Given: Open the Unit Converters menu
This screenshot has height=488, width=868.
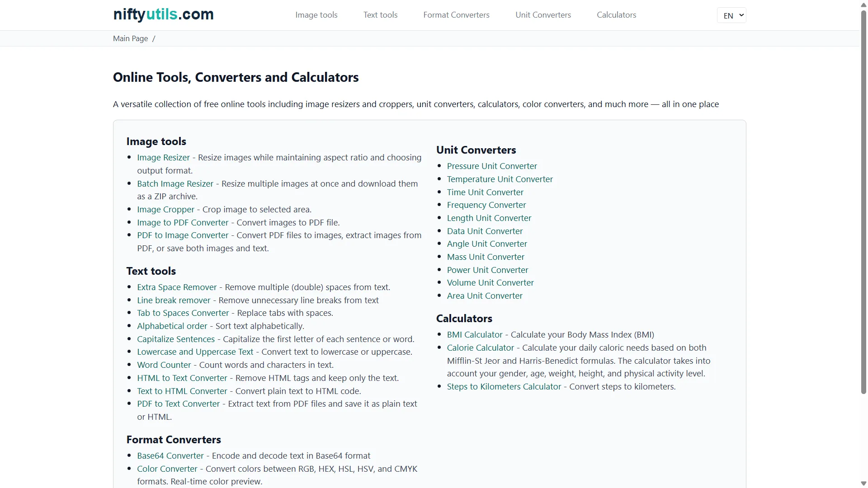Looking at the screenshot, I should point(543,14).
